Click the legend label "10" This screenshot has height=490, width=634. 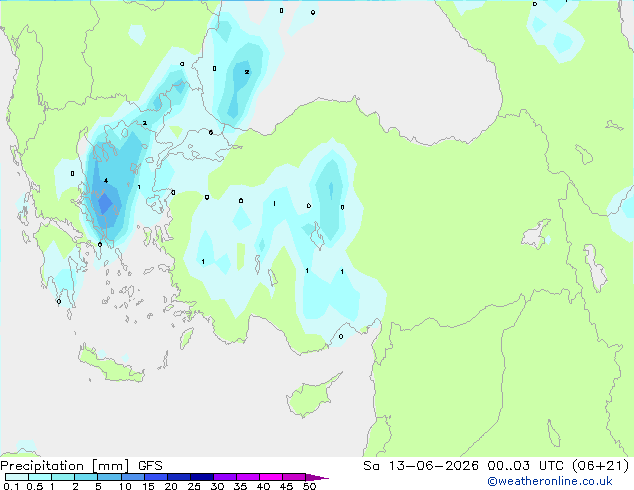pyautogui.click(x=125, y=486)
